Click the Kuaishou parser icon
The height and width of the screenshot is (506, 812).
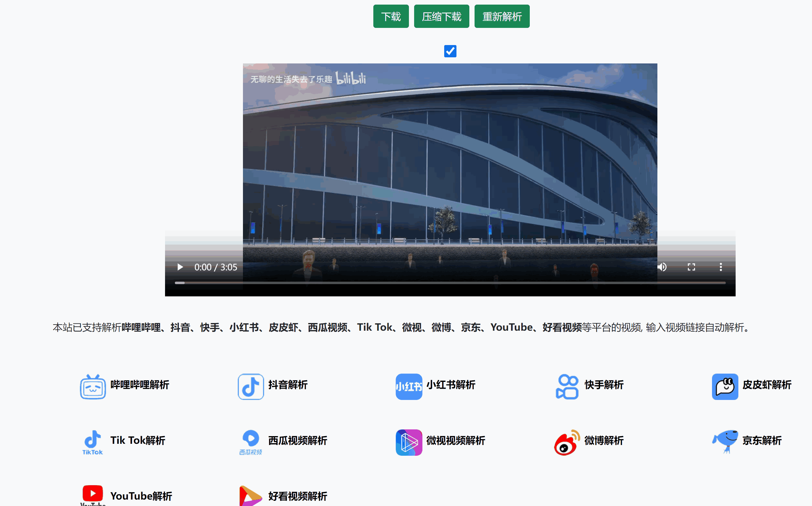(567, 386)
